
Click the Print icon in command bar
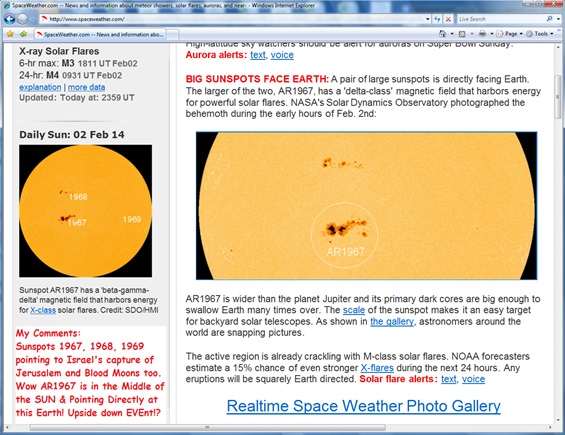(x=482, y=34)
